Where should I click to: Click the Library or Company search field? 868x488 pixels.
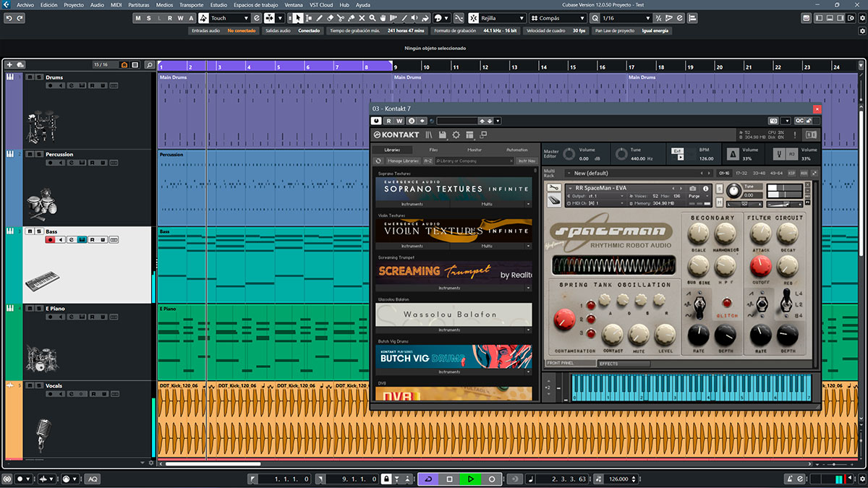(x=475, y=160)
